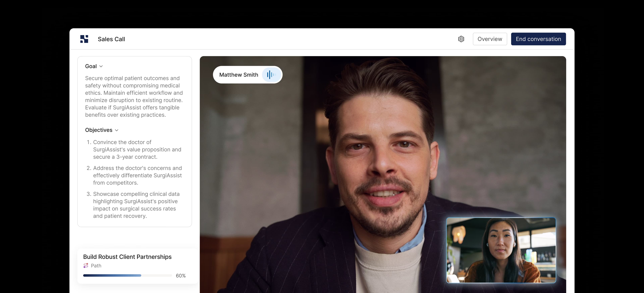This screenshot has height=293, width=644.
Task: Click the Sales Call title
Action: tap(111, 39)
